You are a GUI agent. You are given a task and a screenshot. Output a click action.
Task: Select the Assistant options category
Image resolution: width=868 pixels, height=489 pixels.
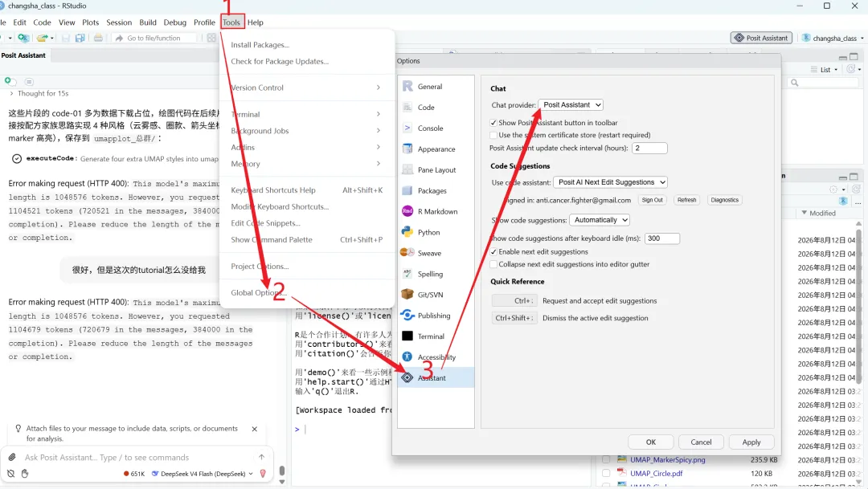point(435,378)
